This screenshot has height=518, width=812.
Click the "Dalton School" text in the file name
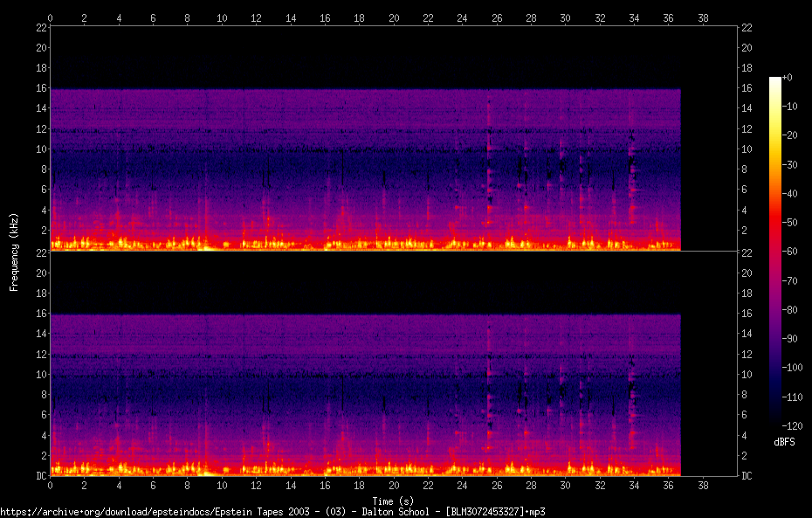point(396,512)
